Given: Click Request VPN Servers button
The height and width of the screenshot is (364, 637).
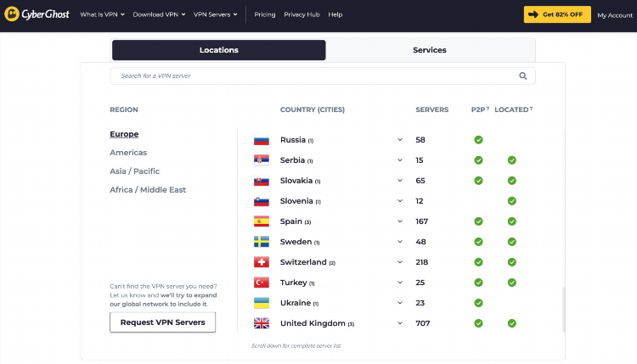Looking at the screenshot, I should pyautogui.click(x=162, y=322).
